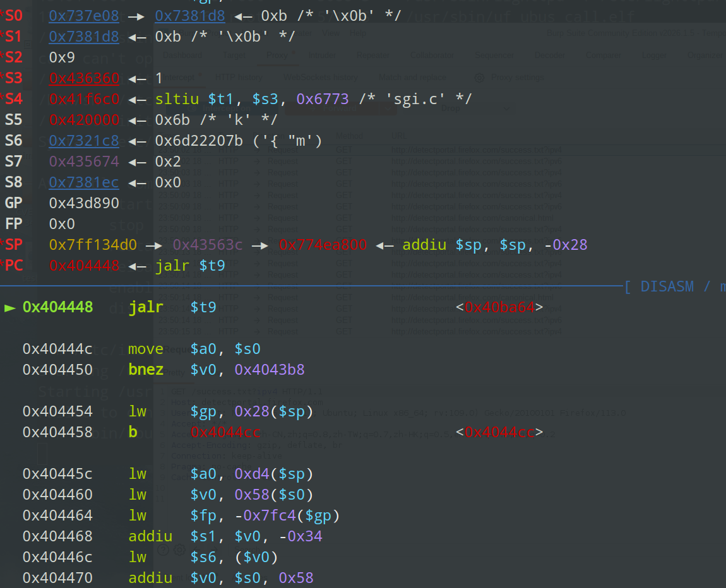Click the jalr target 0x40ba64
Viewport: 726px width, 588px height.
click(x=499, y=308)
